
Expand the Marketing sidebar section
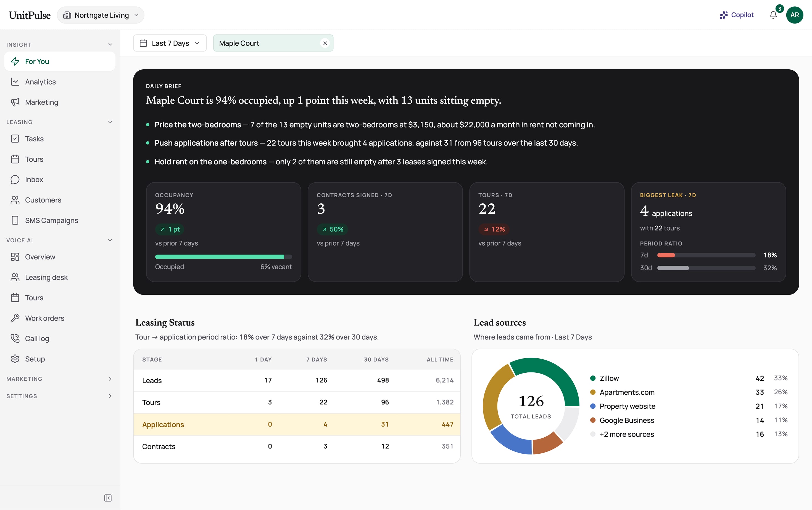[59, 379]
